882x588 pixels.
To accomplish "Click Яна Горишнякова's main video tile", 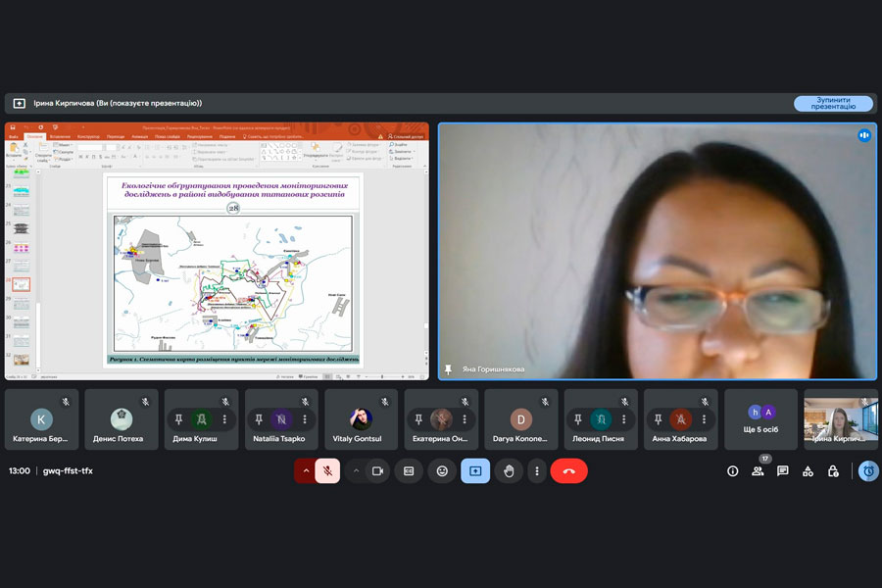I will 657,251.
